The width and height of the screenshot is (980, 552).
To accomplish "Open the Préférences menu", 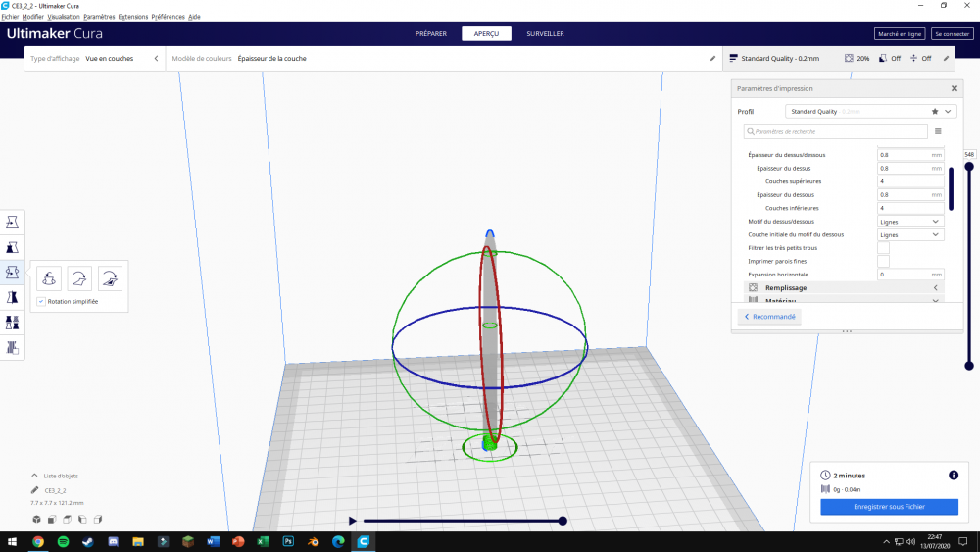I will pyautogui.click(x=169, y=17).
